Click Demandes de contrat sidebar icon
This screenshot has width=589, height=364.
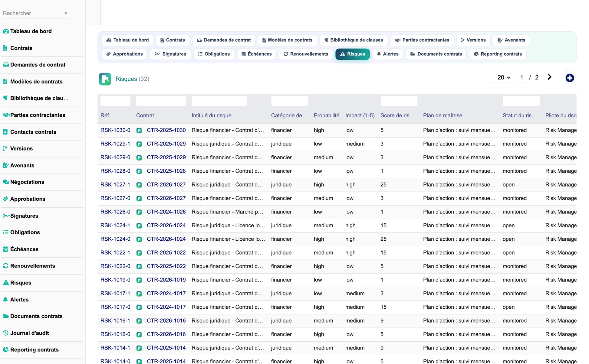click(6, 65)
